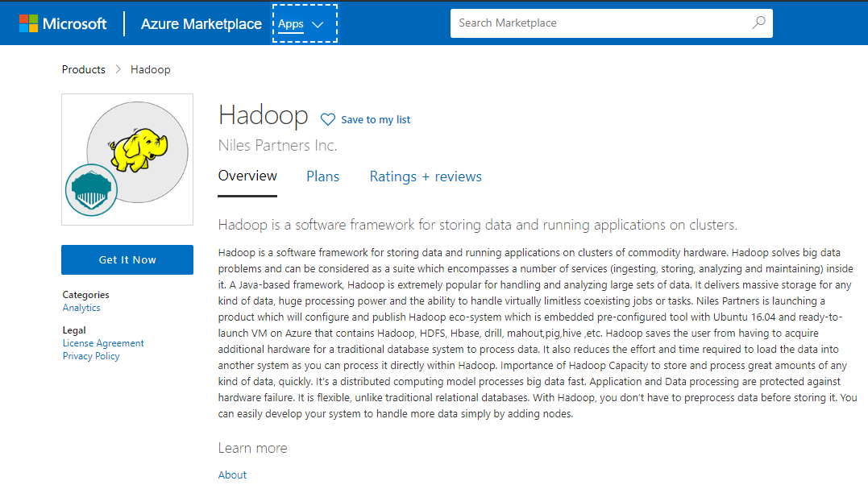Screen dimensions: 868x485
Task: Switch to the Plans tab
Action: (322, 176)
